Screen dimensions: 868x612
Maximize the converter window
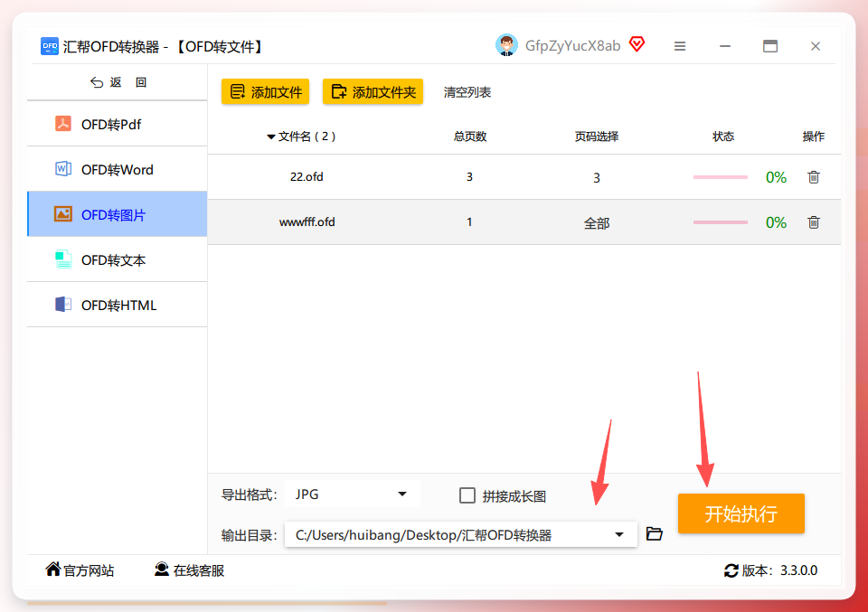(770, 46)
